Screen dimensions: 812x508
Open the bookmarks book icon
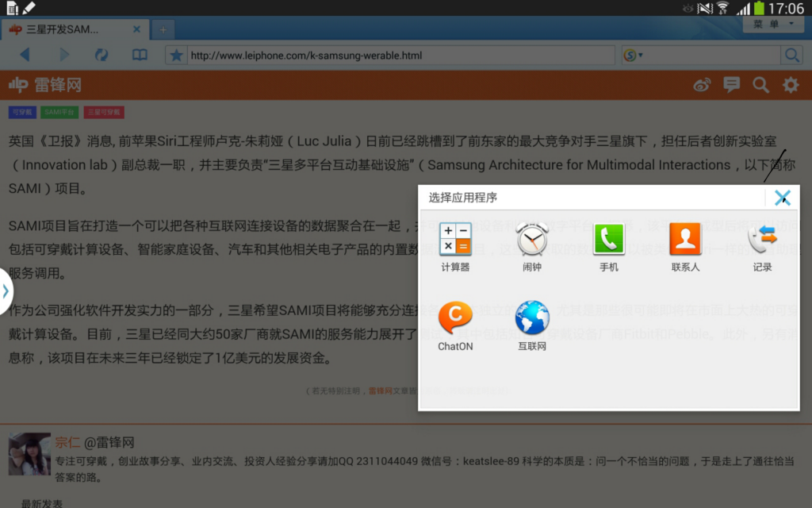140,55
